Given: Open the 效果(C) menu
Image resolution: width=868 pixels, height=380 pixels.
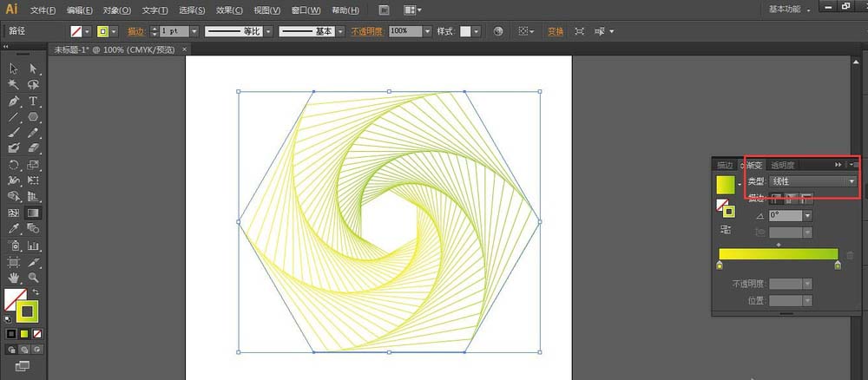Looking at the screenshot, I should (229, 10).
